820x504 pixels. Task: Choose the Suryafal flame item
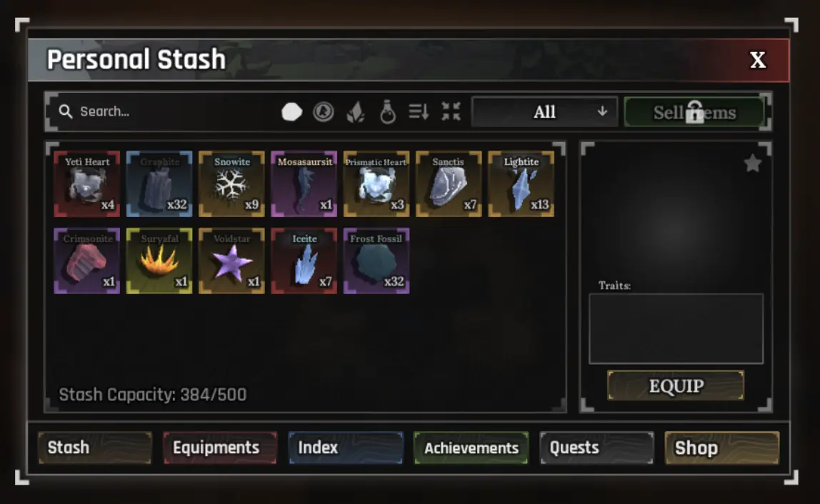(x=159, y=261)
